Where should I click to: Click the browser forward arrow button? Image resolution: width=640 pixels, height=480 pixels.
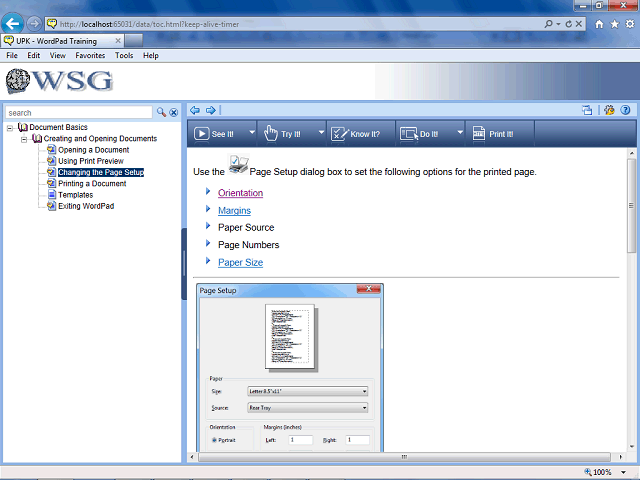34,24
